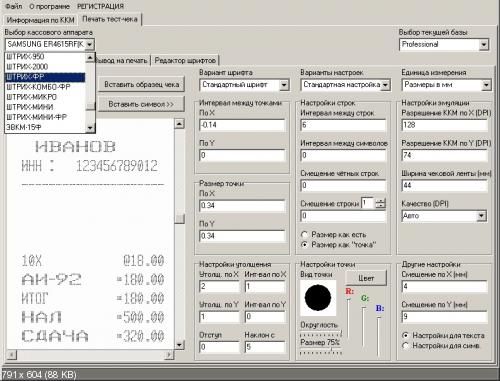Click Размер точки По X field
The image size is (500, 381).
point(242,206)
